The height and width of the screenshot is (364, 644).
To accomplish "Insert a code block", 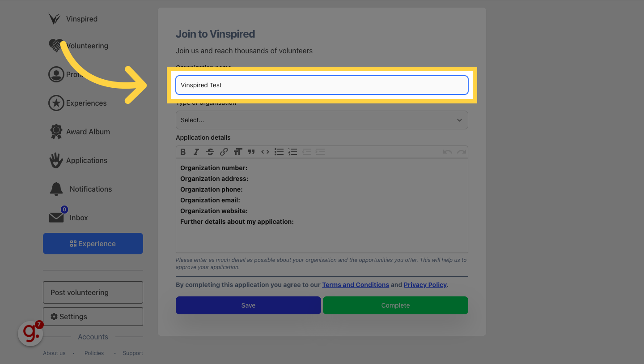I will (265, 152).
